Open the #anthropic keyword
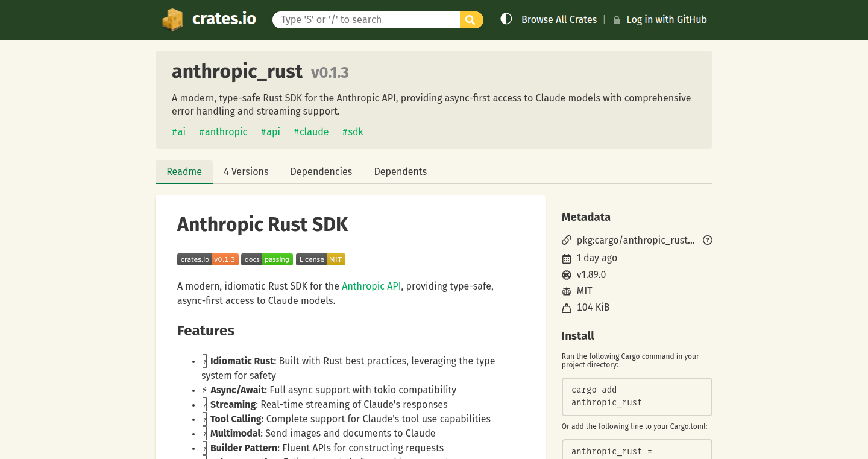Image resolution: width=868 pixels, height=459 pixels. (x=223, y=131)
